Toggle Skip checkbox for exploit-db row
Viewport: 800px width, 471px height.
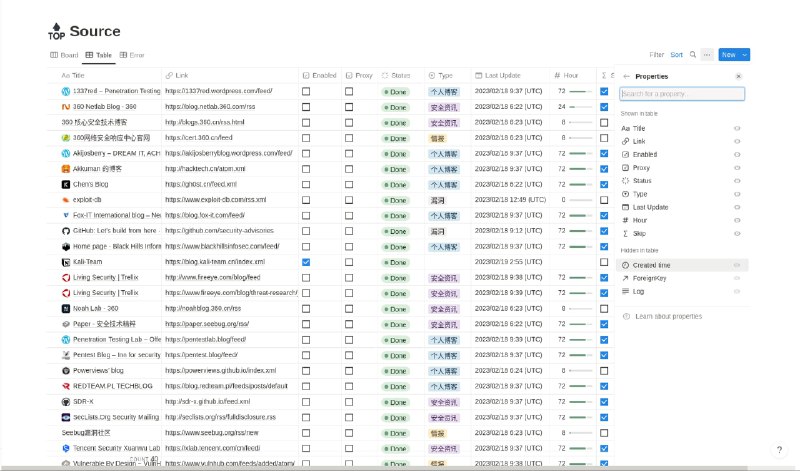point(604,200)
